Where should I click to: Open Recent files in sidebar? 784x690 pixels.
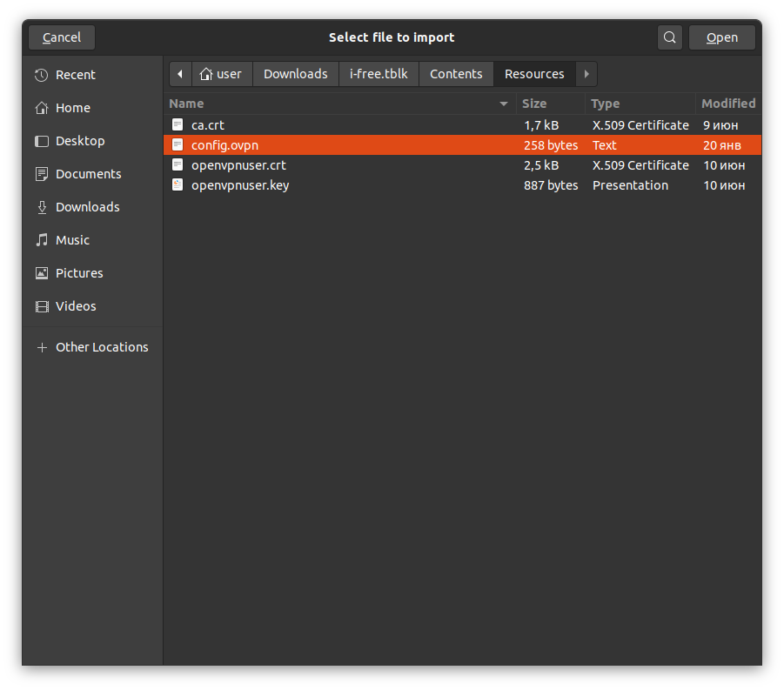75,75
